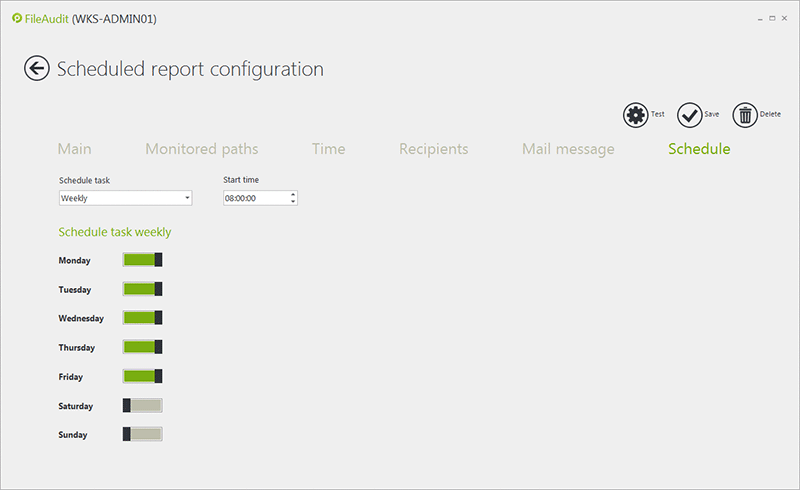Viewport: 800px width, 490px height.
Task: Click inside the Start time field
Action: (x=254, y=198)
